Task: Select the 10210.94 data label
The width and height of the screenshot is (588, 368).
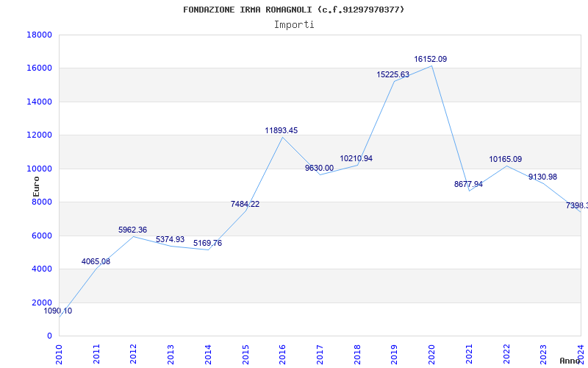Action: click(x=356, y=158)
